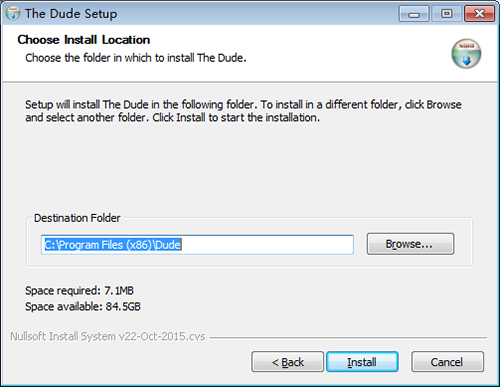Click inside the Destination Folder path field
The image size is (500, 387).
coord(197,245)
